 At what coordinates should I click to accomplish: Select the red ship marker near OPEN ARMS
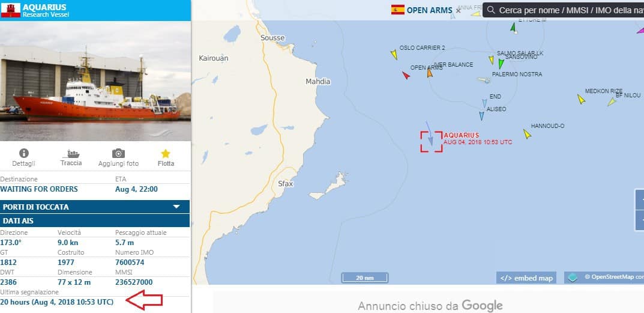coord(406,75)
